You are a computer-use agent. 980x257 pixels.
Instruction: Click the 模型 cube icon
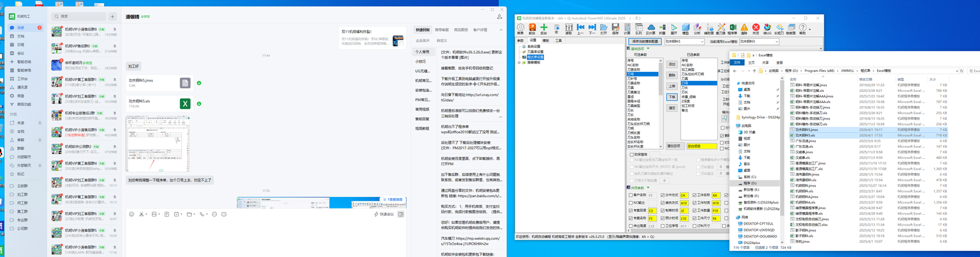point(685,28)
